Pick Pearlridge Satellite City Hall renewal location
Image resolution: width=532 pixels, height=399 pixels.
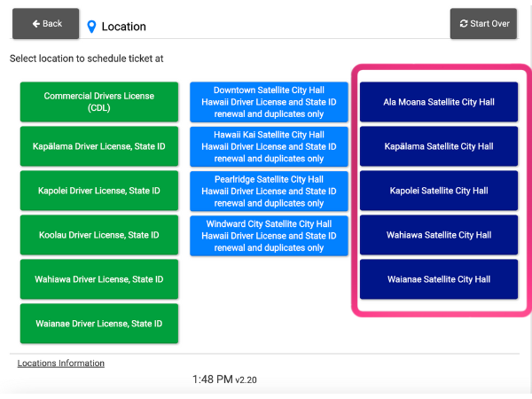pos(269,191)
